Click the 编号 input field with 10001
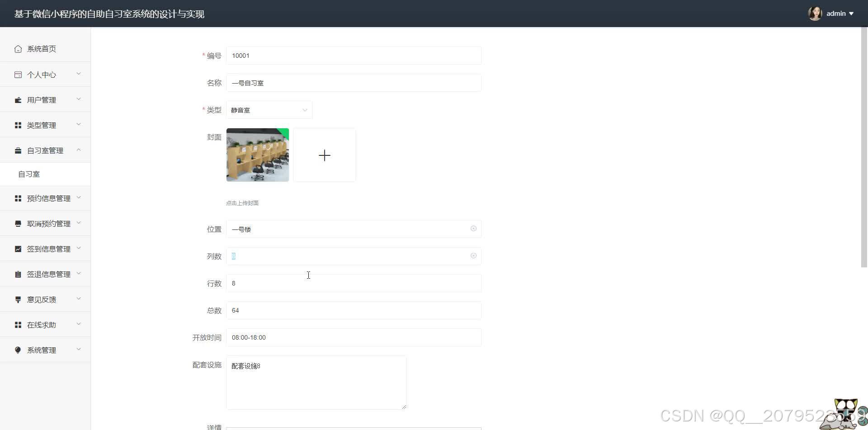Image resolution: width=868 pixels, height=430 pixels. pyautogui.click(x=354, y=56)
